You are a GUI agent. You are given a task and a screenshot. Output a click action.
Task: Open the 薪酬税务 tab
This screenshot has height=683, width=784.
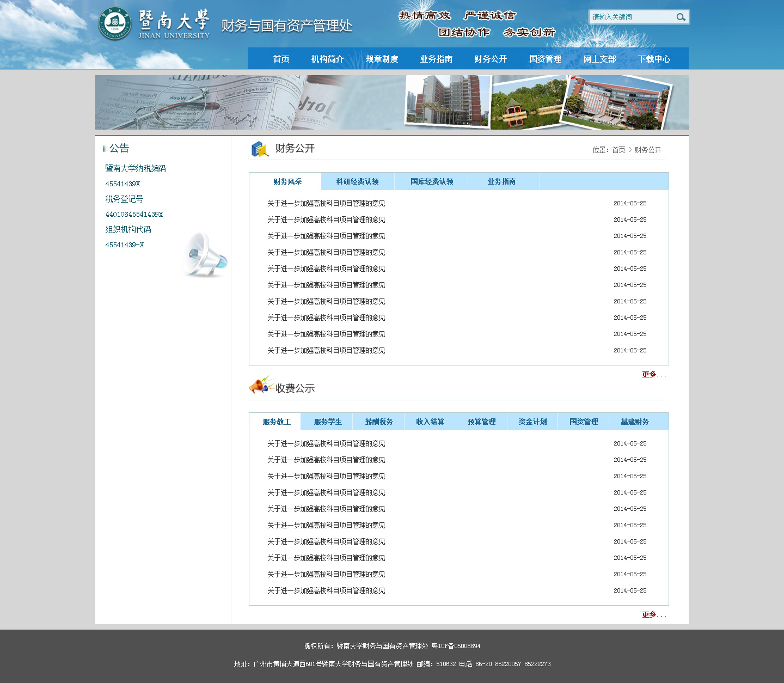(x=379, y=422)
